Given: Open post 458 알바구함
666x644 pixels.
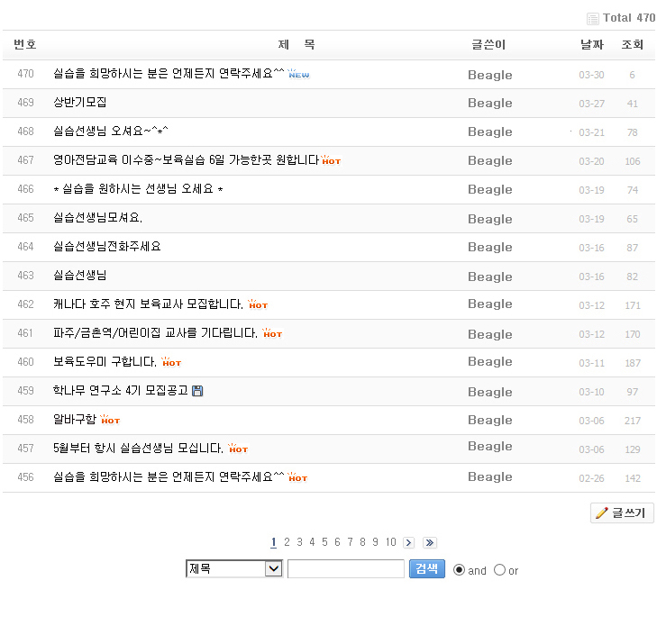Looking at the screenshot, I should pos(75,420).
